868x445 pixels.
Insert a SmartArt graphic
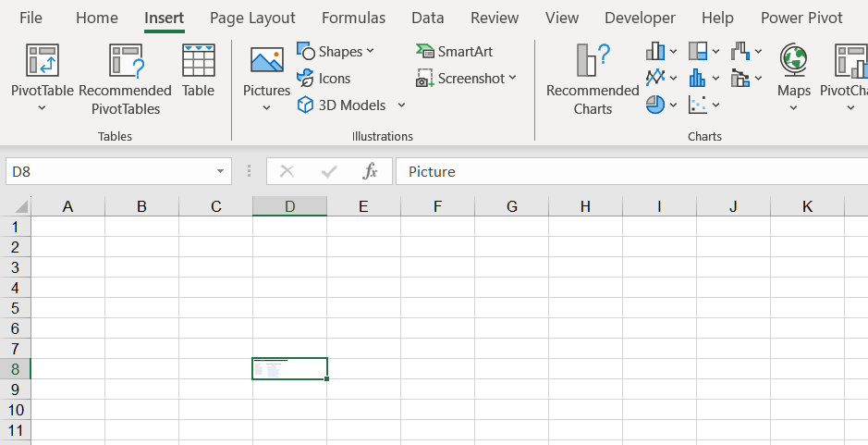tap(455, 52)
